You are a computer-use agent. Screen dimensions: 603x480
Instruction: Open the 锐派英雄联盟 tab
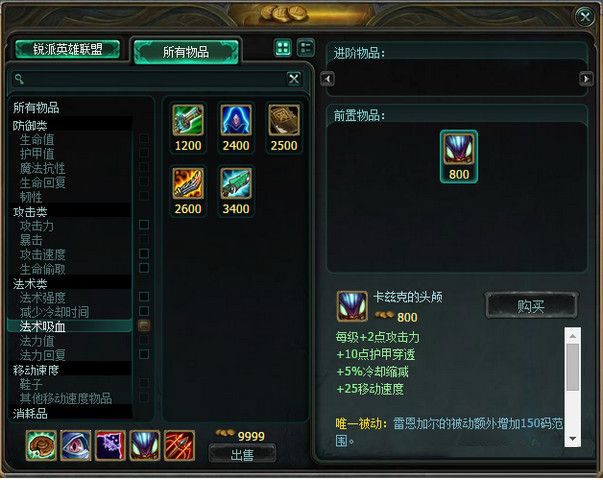pos(68,49)
